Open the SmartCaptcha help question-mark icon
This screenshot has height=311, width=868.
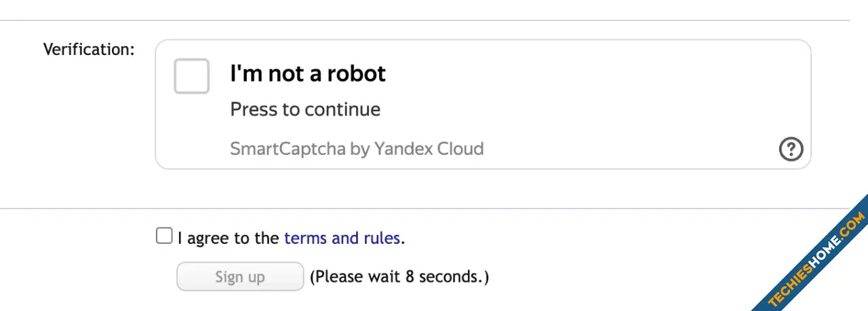point(791,149)
